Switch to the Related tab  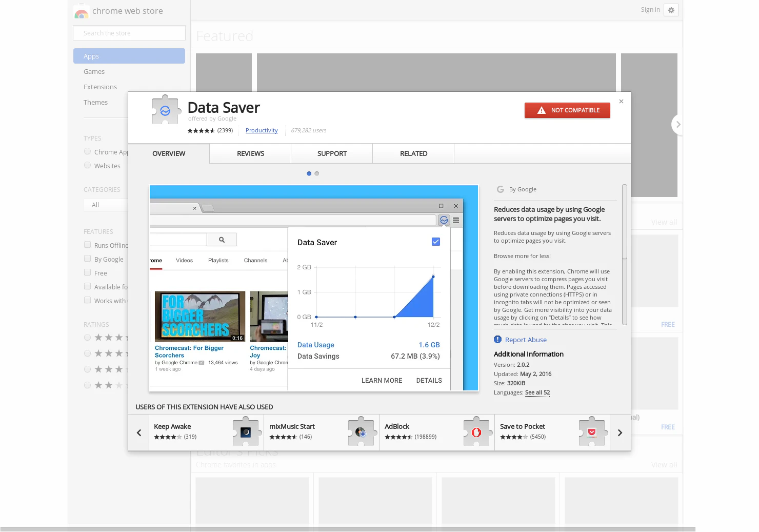pyautogui.click(x=413, y=153)
